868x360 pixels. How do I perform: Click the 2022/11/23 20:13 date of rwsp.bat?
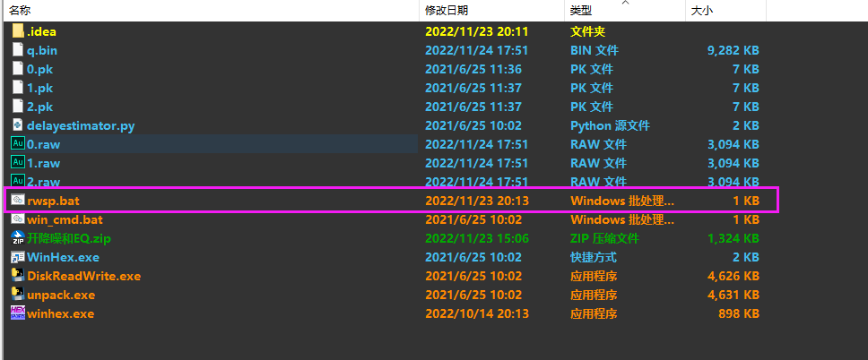point(477,201)
